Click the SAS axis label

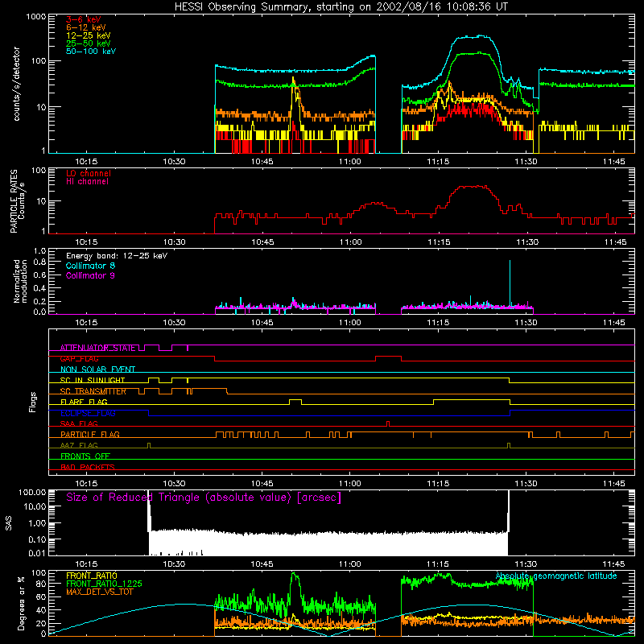(x=8, y=523)
